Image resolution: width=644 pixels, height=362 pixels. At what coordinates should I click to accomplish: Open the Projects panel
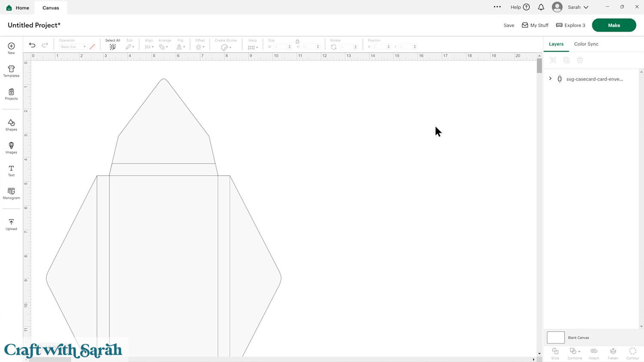tap(11, 94)
